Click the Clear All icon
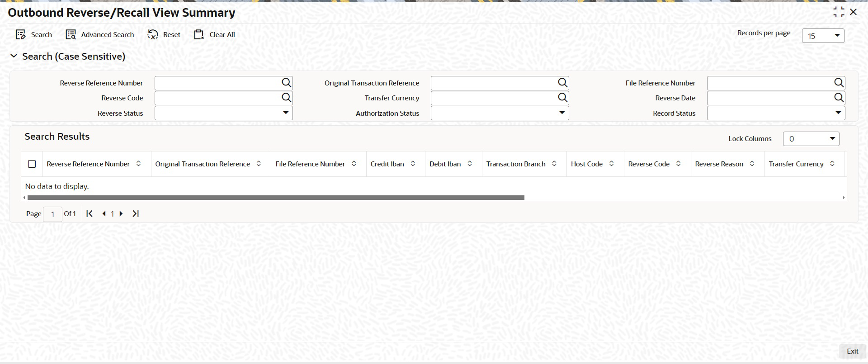Viewport: 868px width, 364px height. [199, 35]
